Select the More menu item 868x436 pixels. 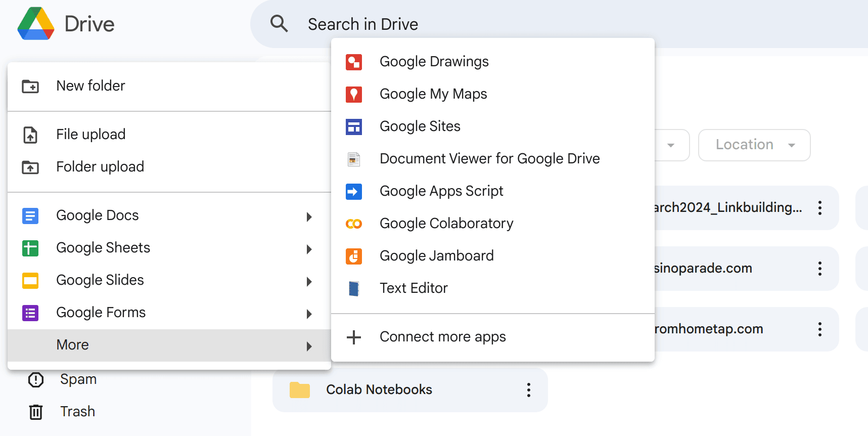(169, 345)
